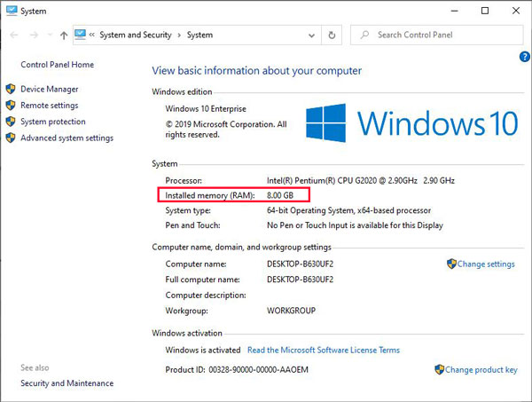Select the System breadcrumb item

tap(199, 35)
